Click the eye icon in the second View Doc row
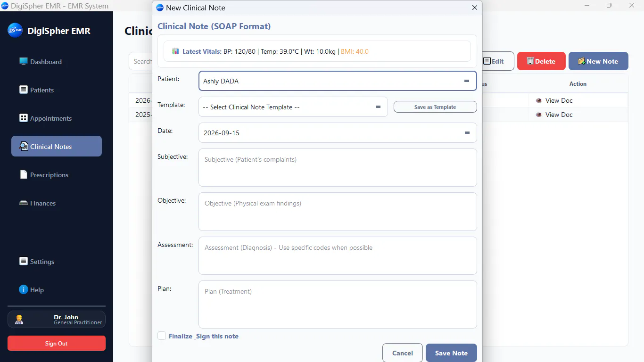The width and height of the screenshot is (644, 362). point(538,115)
